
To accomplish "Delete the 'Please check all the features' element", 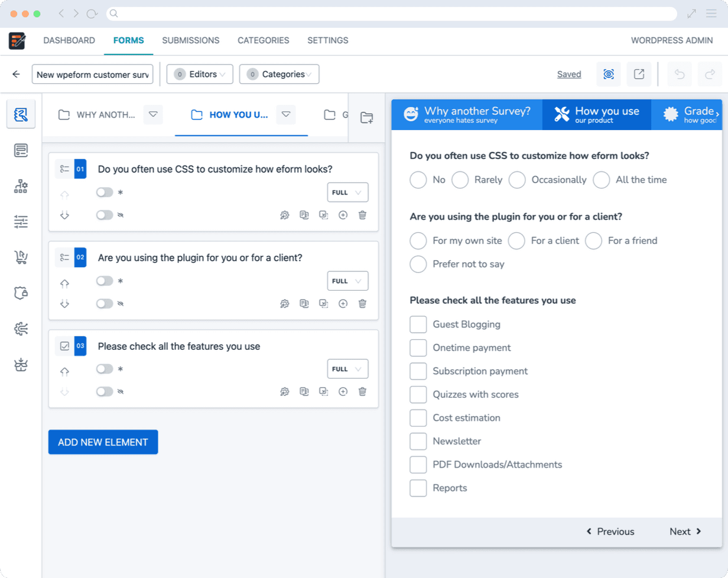I will [x=362, y=391].
